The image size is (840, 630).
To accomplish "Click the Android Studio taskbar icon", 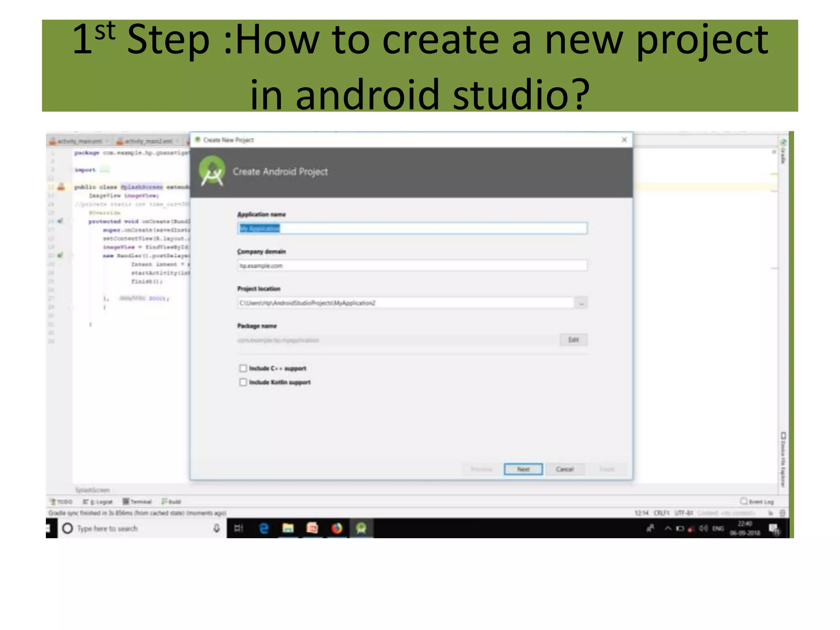I will [x=361, y=528].
